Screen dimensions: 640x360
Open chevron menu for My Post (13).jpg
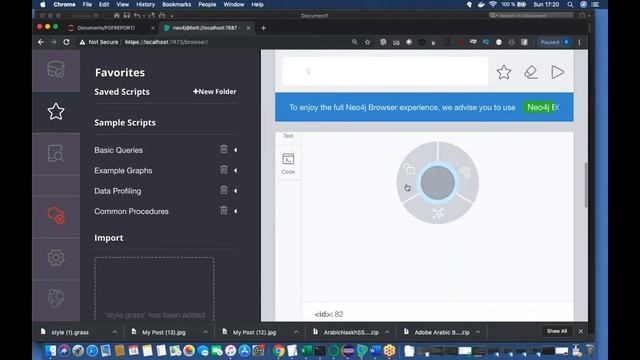pyautogui.click(x=205, y=332)
